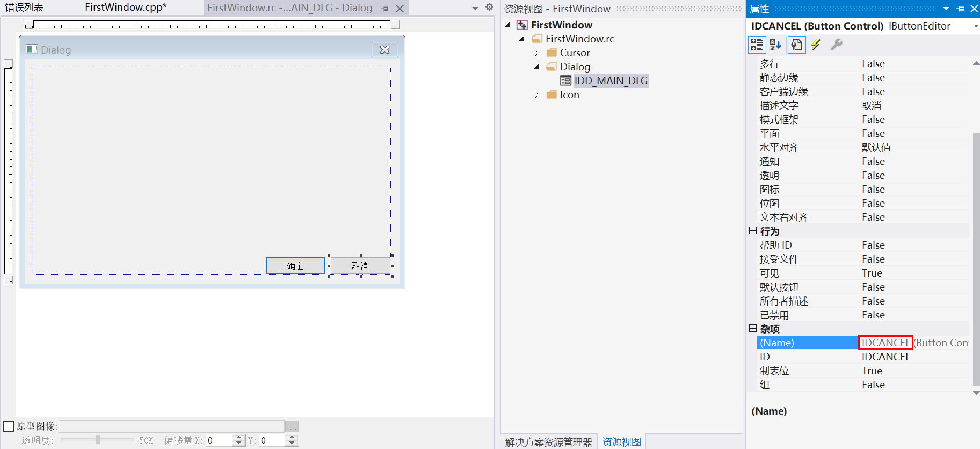Enable the 原型图像 checkbox
The height and width of the screenshot is (449, 980).
(9, 426)
